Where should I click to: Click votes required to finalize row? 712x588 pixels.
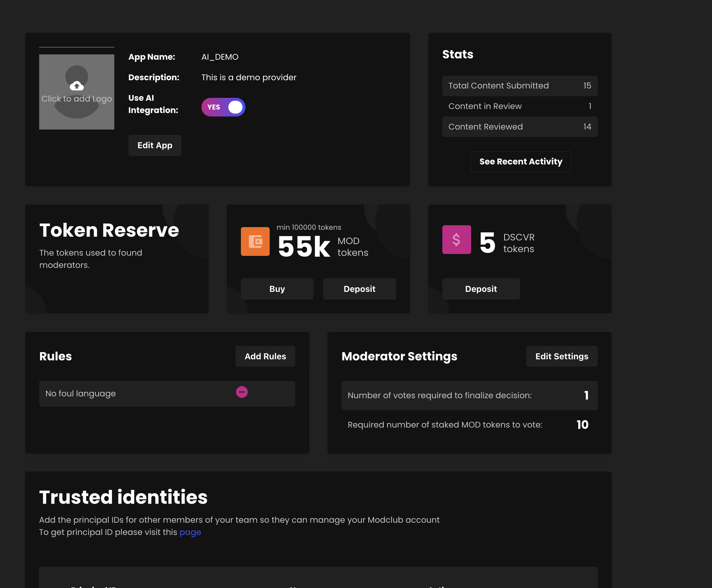469,395
